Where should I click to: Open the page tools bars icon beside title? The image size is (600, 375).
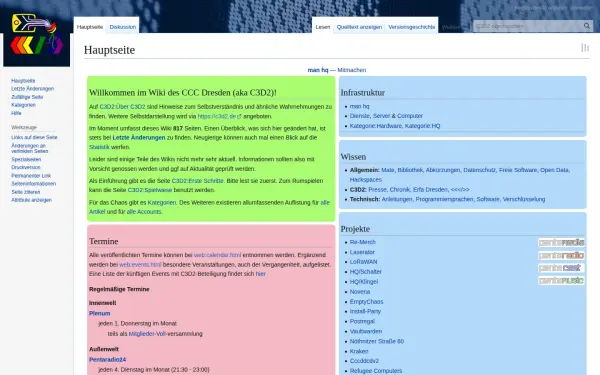(x=585, y=48)
